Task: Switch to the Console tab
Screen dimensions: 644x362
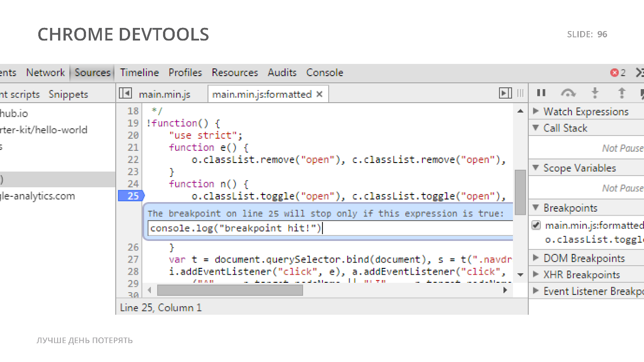Action: click(x=325, y=72)
